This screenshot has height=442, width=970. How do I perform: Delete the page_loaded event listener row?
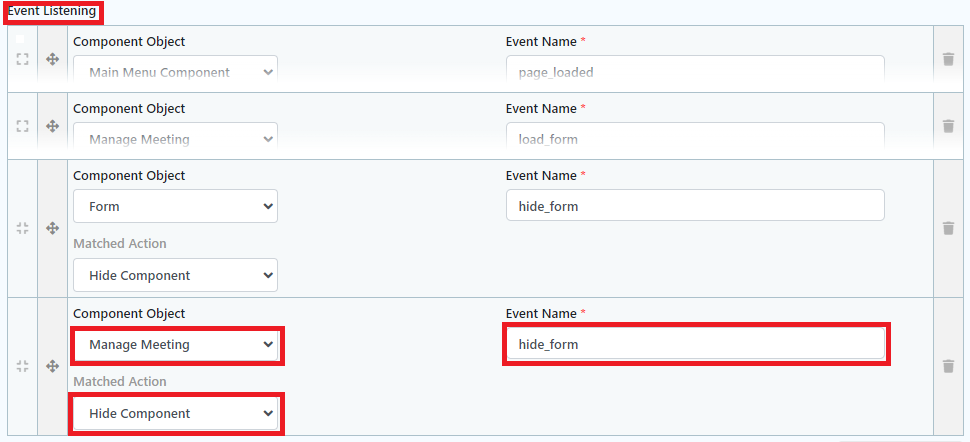(x=948, y=59)
